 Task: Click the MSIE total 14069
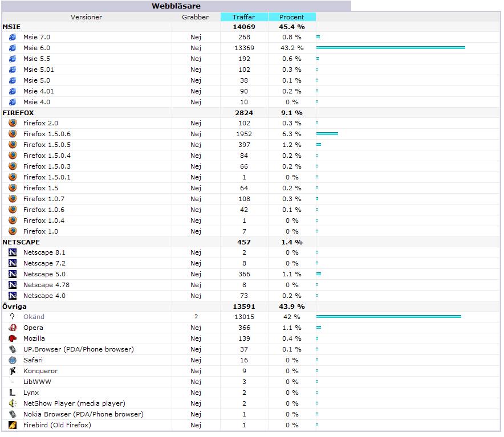244,27
